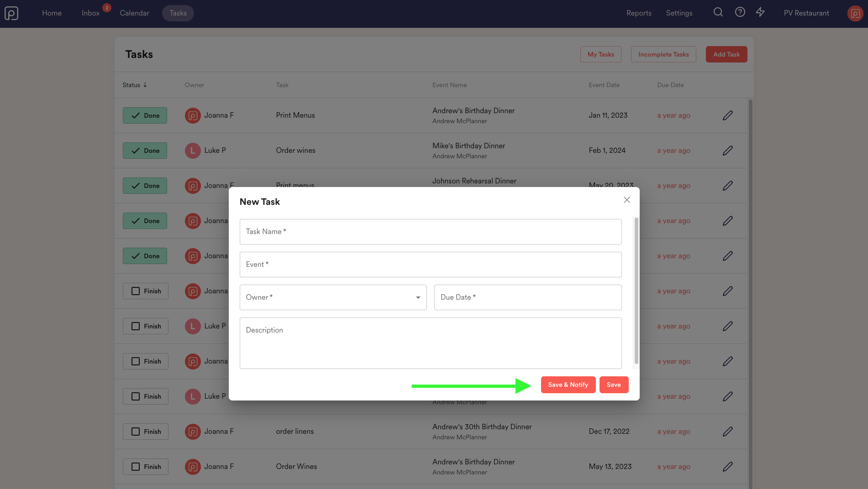This screenshot has width=868, height=489.
Task: Expand the Owner dropdown arrow
Action: pos(418,297)
